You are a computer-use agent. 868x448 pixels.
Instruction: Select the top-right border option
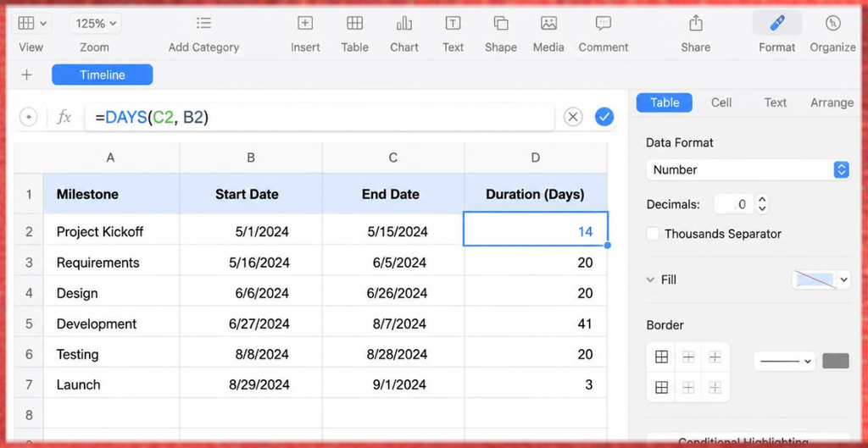(715, 357)
